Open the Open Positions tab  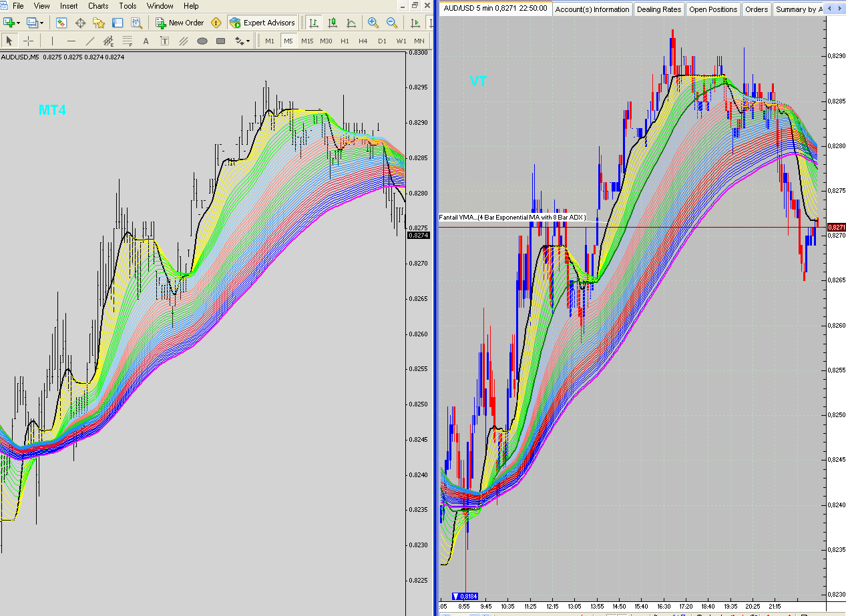tap(713, 9)
